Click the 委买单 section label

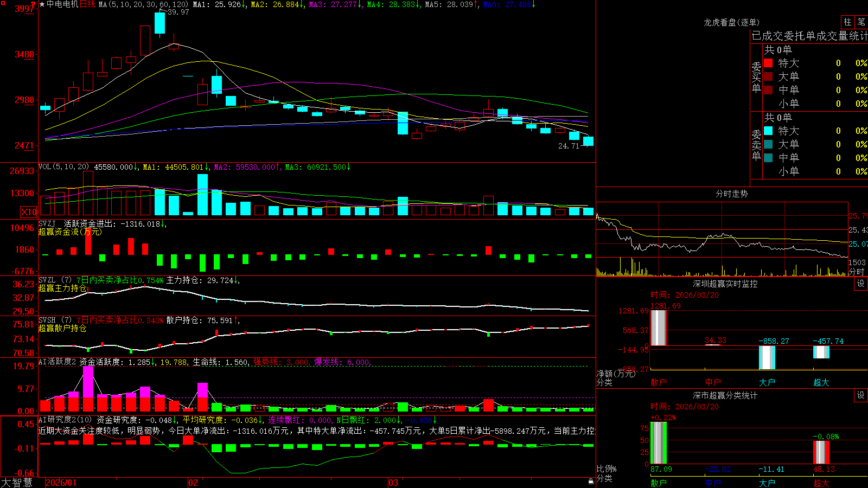[x=756, y=77]
